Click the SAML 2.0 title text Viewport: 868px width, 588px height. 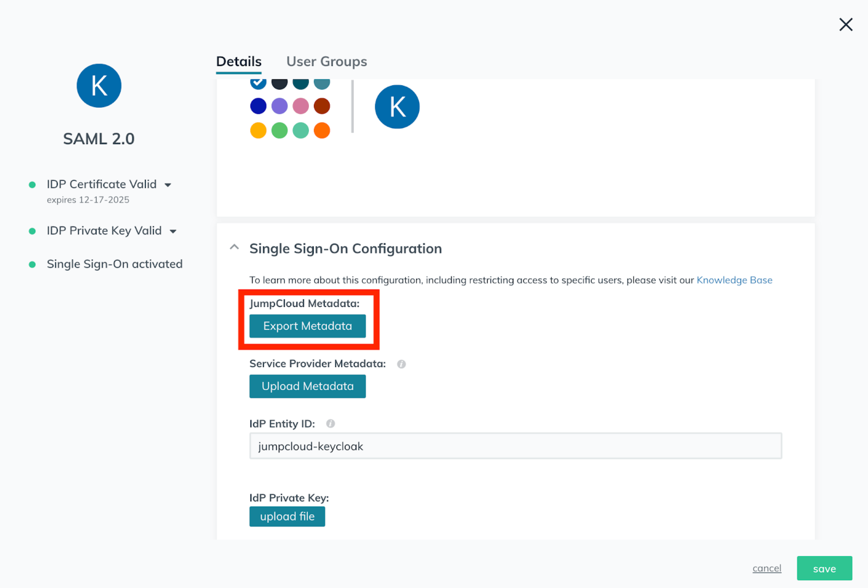(99, 139)
